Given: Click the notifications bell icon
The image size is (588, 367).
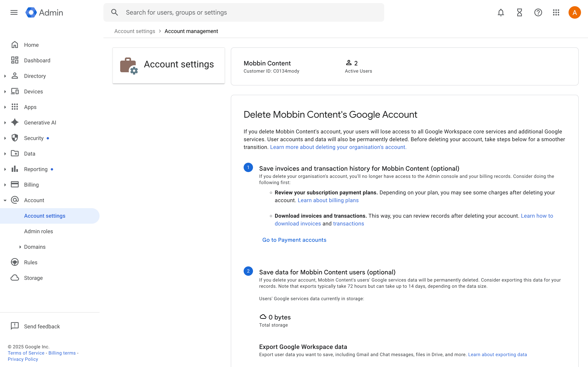Looking at the screenshot, I should (501, 12).
